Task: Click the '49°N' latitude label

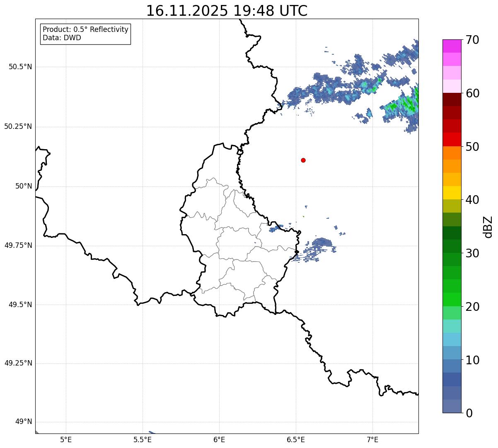Action: pyautogui.click(x=24, y=422)
